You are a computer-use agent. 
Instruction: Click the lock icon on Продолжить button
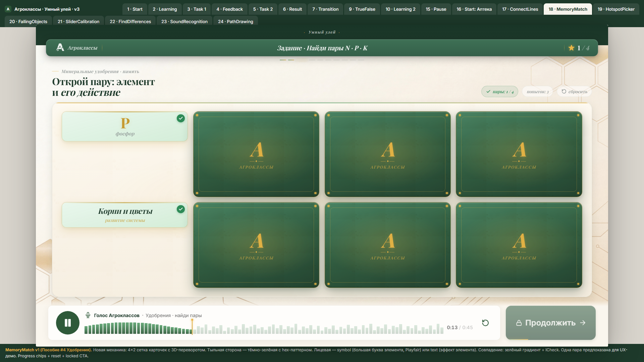519,323
